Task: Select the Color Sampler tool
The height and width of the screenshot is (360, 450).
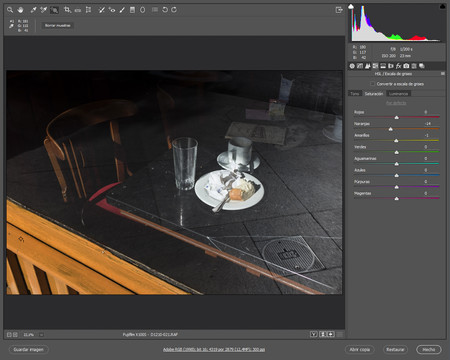Action: pyautogui.click(x=43, y=10)
